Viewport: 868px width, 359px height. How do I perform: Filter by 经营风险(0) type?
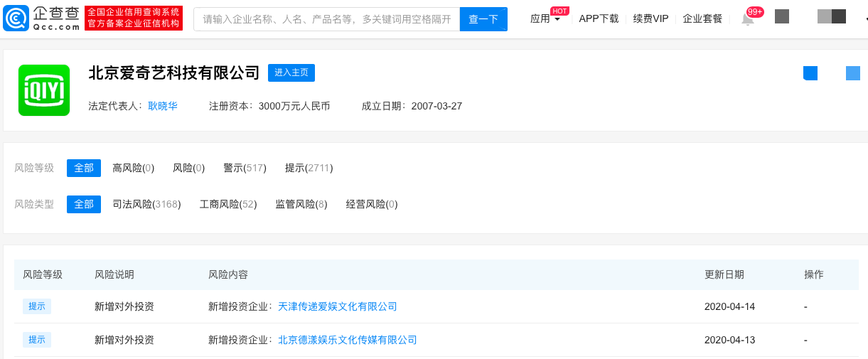click(372, 204)
